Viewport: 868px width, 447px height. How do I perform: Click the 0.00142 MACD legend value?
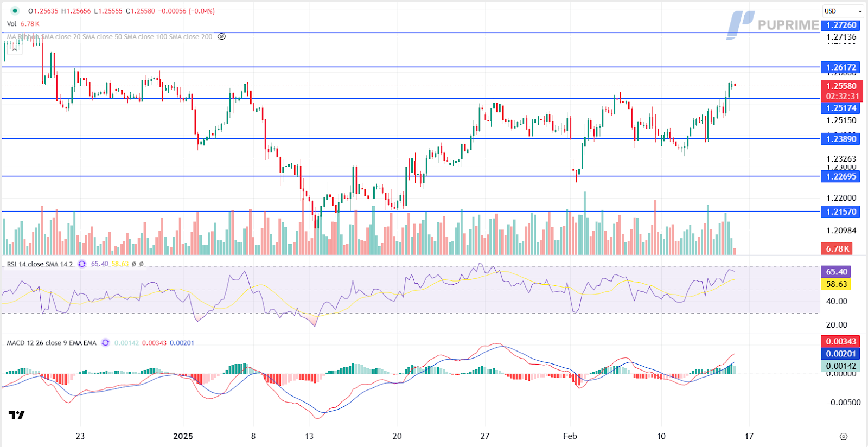tap(126, 343)
